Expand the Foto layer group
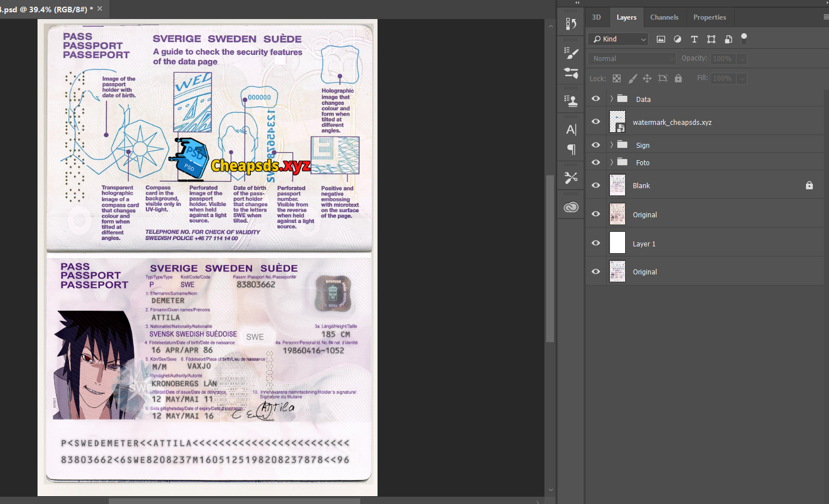829x504 pixels. tap(612, 162)
